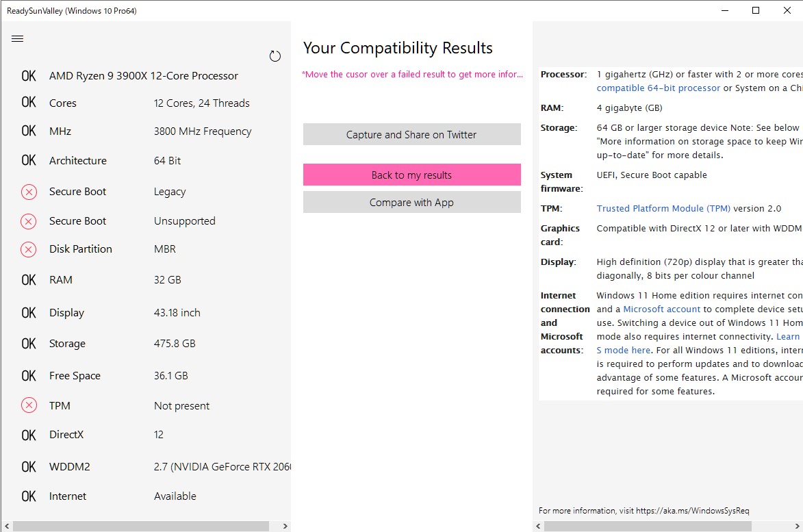Viewport: 803px width, 532px height.
Task: Open the hamburger navigation menu
Action: [x=17, y=38]
